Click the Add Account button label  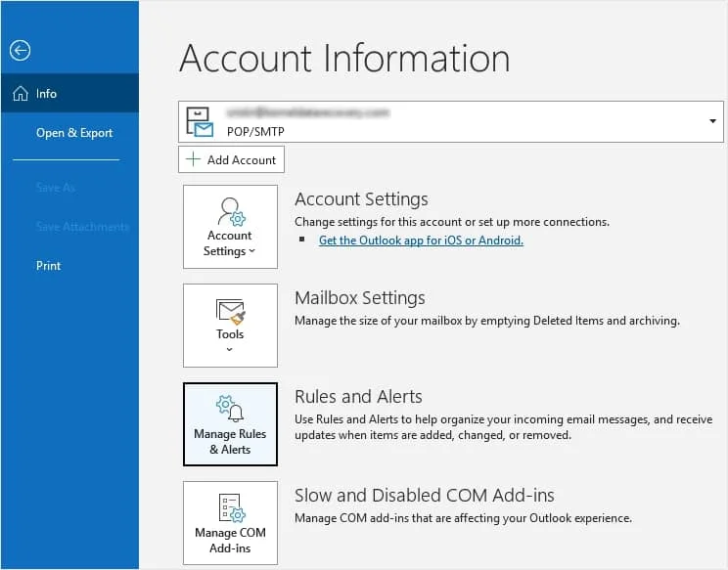[242, 160]
